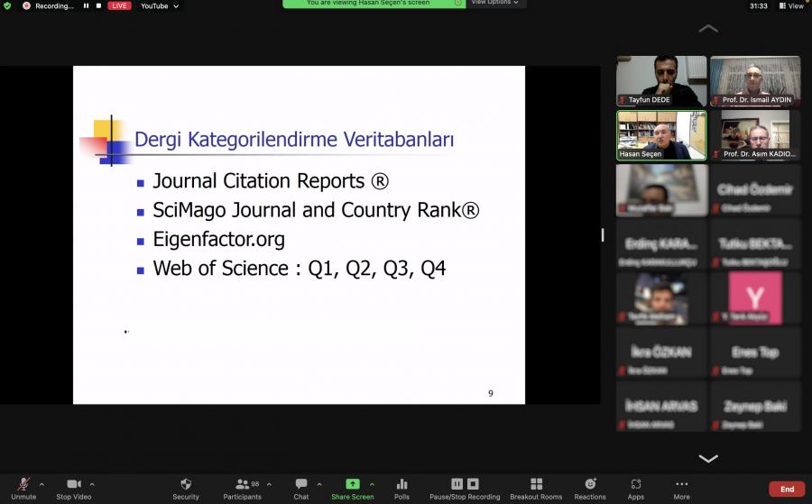This screenshot has width=812, height=504.
Task: Open video options arrow beside Stop Video
Action: (92, 485)
